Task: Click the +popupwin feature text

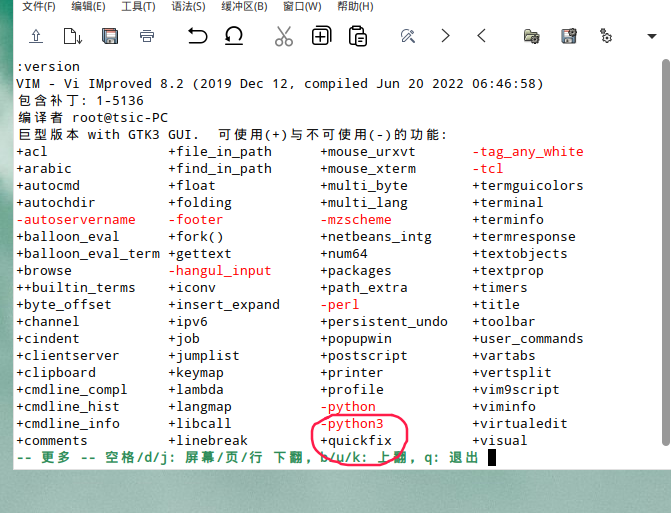Action: click(356, 339)
